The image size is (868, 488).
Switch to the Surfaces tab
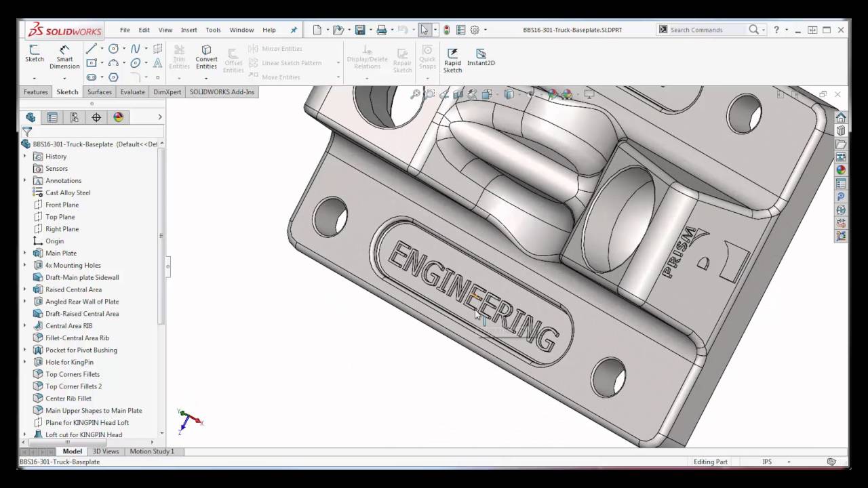(99, 91)
